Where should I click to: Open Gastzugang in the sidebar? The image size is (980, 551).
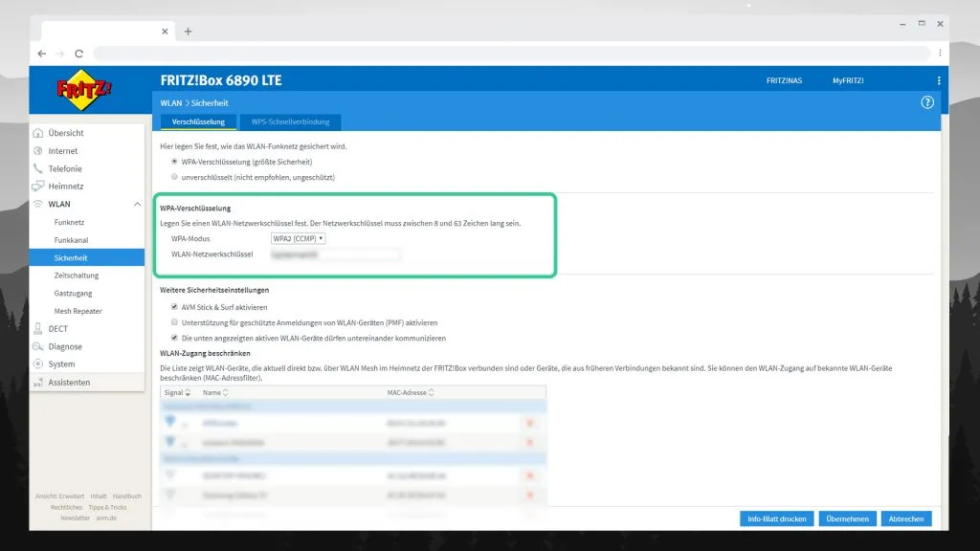[x=73, y=293]
